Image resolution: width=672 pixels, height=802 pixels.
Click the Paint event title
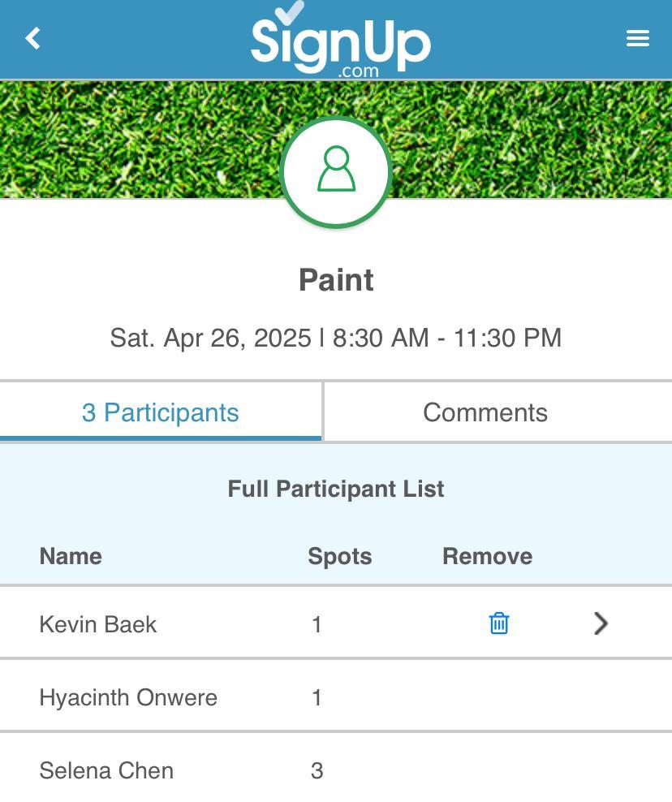[336, 280]
